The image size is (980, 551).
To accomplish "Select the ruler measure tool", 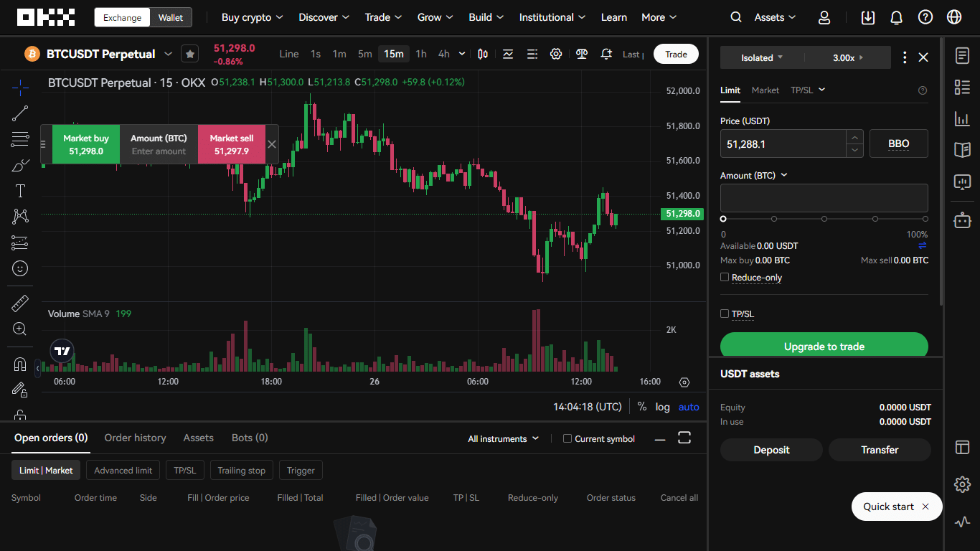I will click(20, 303).
